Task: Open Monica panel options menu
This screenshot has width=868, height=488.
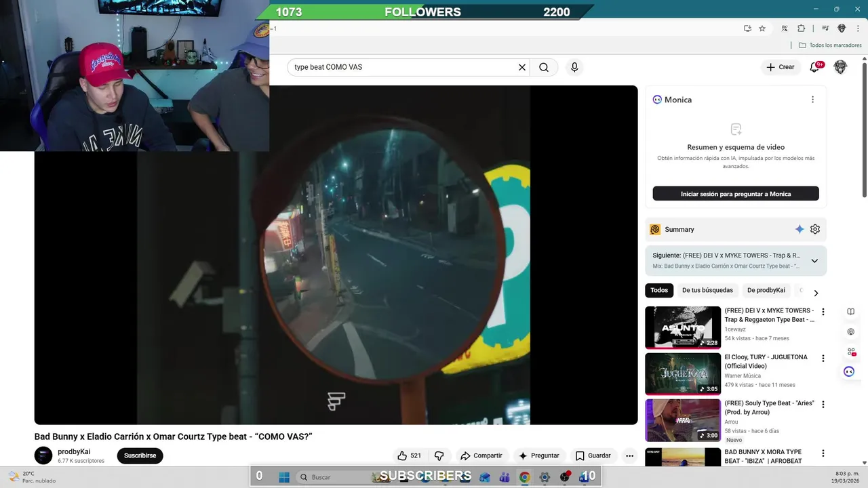Action: tap(812, 100)
